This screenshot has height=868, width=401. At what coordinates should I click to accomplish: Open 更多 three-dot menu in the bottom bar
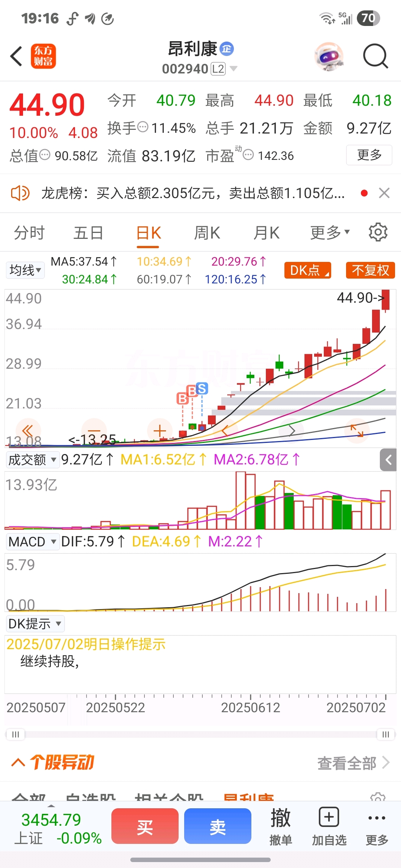tap(377, 826)
